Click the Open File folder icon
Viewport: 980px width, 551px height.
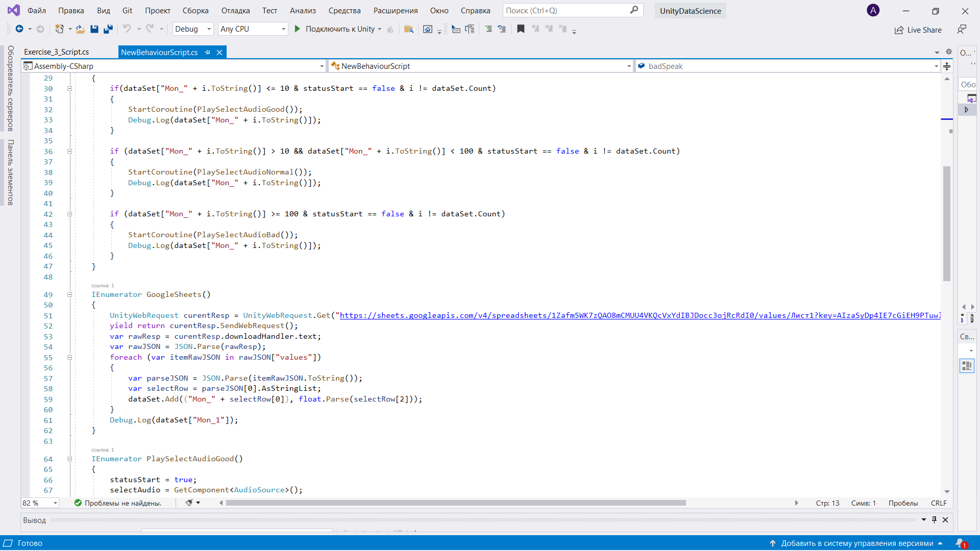[x=80, y=29]
